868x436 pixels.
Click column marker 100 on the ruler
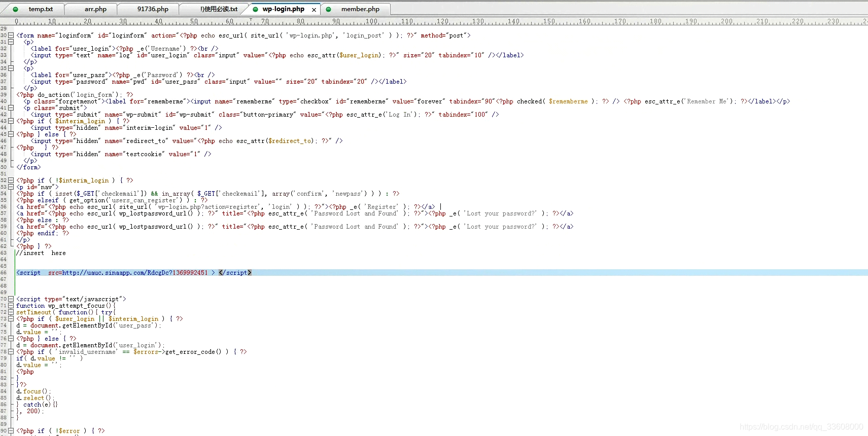372,22
